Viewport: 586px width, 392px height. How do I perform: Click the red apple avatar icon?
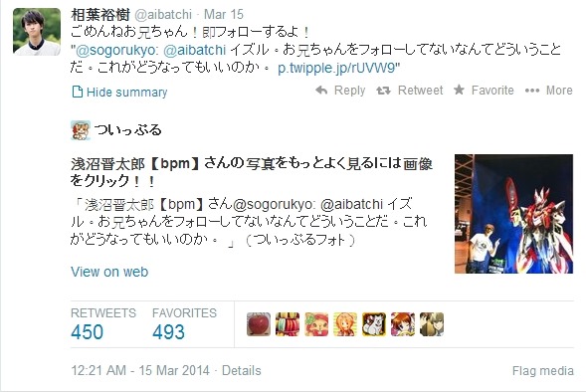coord(259,324)
